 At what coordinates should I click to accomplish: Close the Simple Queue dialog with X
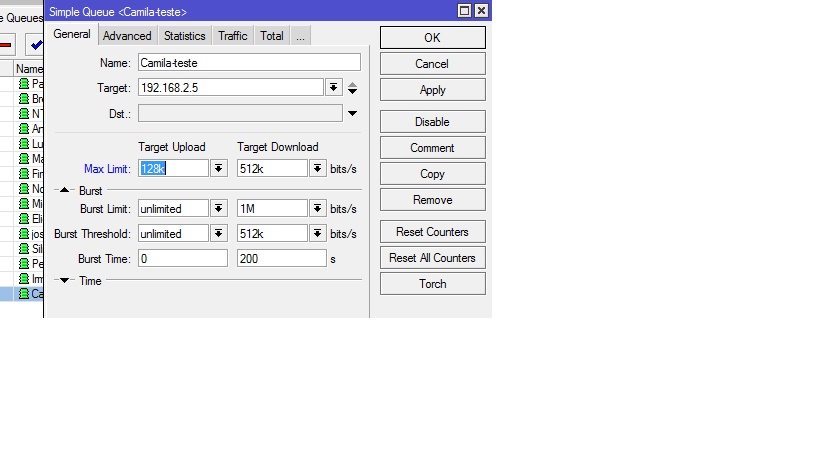point(481,10)
